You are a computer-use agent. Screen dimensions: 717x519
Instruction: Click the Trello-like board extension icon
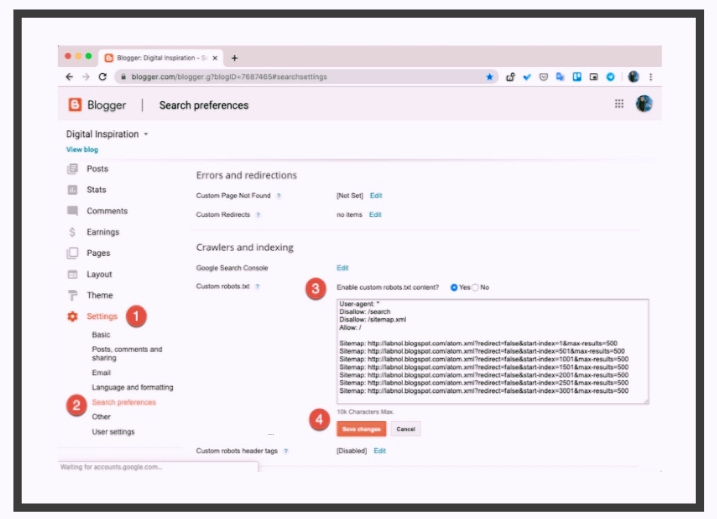(577, 77)
